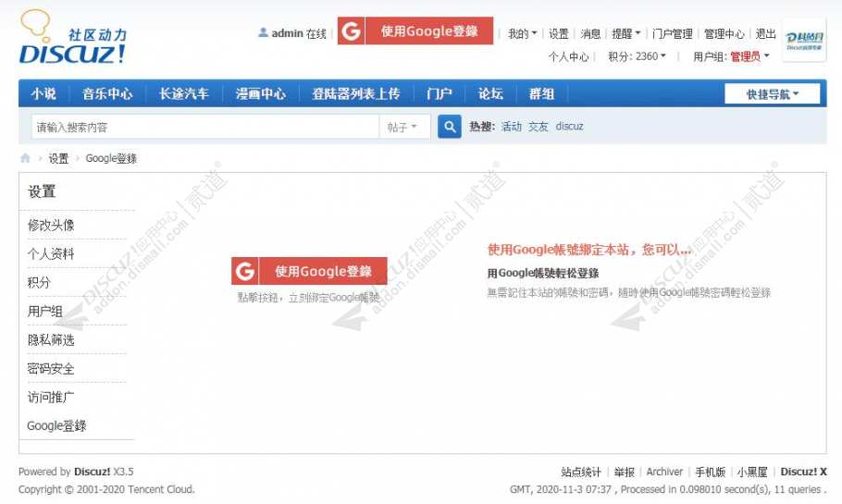Click the 設置 sidebar heading text
This screenshot has height=504, width=842.
(42, 191)
